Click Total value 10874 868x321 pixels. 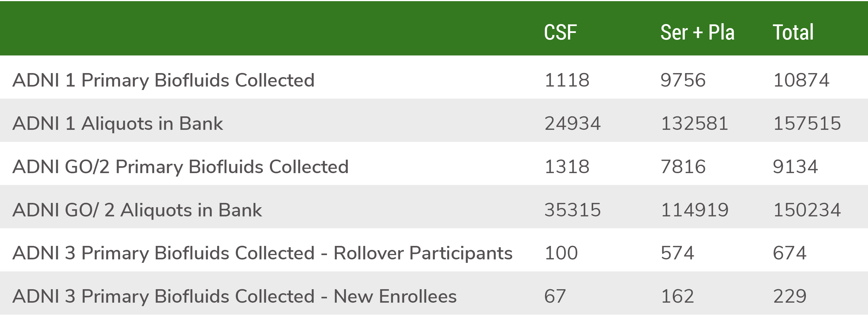801,80
